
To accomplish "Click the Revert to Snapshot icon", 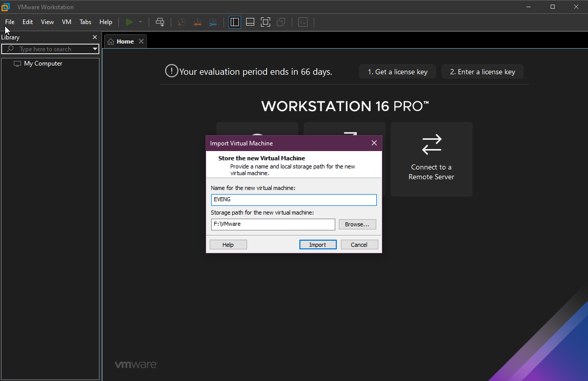I will click(197, 22).
